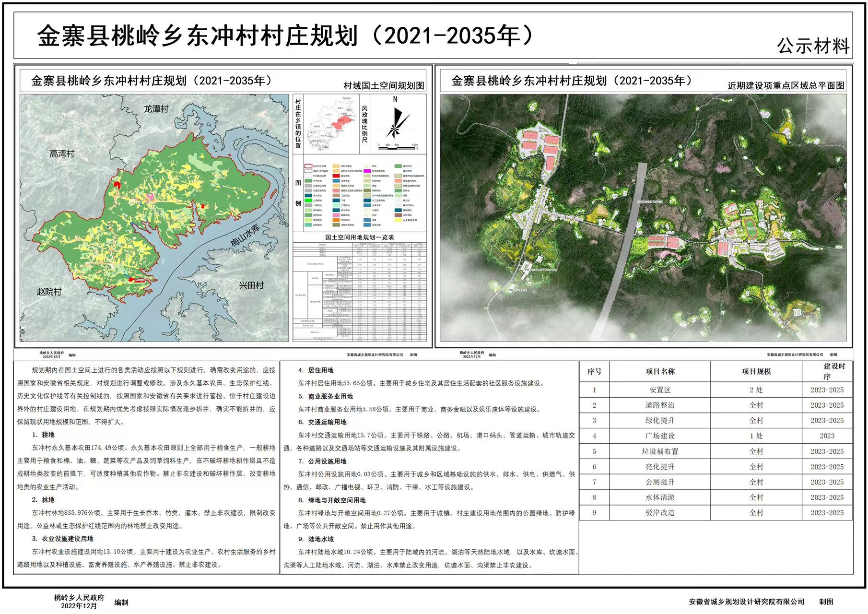Click the 全村 scale cell for 道路整治
The image size is (868, 614).
(x=756, y=405)
